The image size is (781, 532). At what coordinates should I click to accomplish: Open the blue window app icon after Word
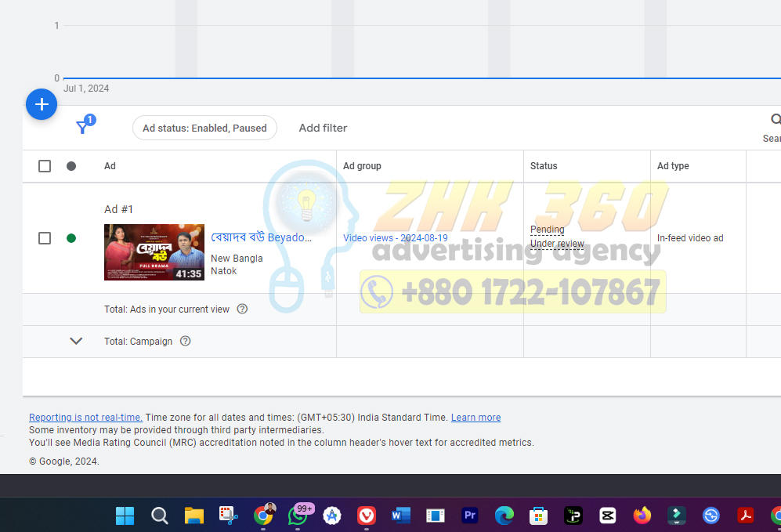tap(436, 516)
